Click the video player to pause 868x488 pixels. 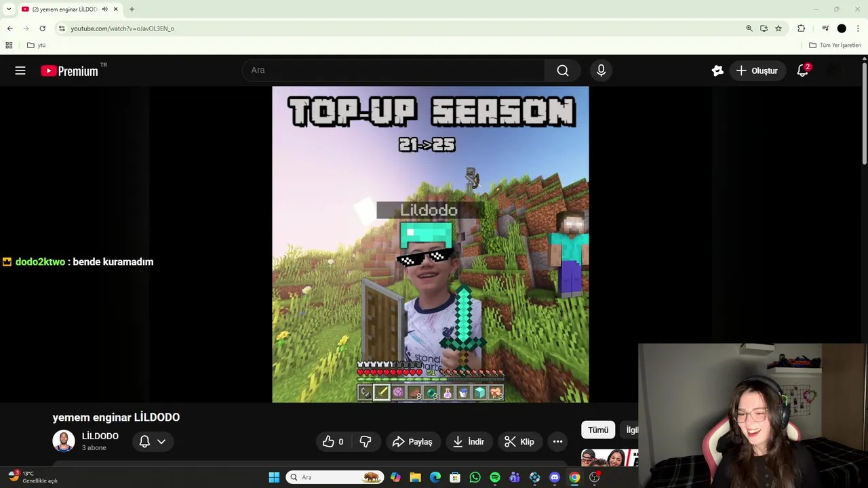pyautogui.click(x=431, y=244)
